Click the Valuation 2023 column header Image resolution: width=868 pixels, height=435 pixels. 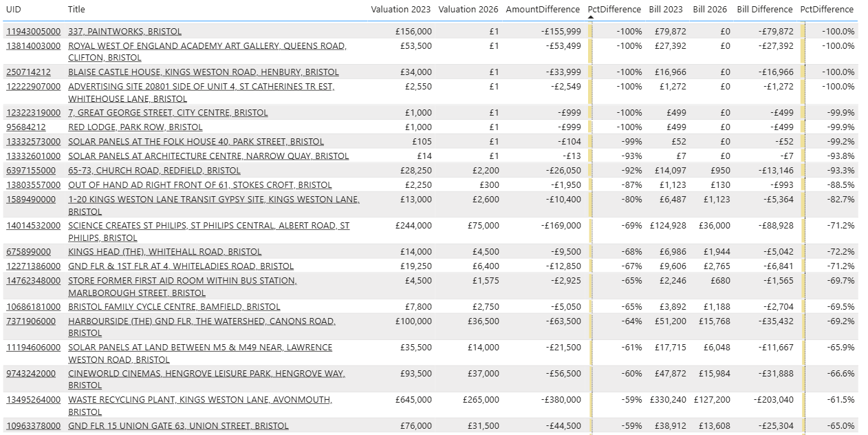[400, 10]
